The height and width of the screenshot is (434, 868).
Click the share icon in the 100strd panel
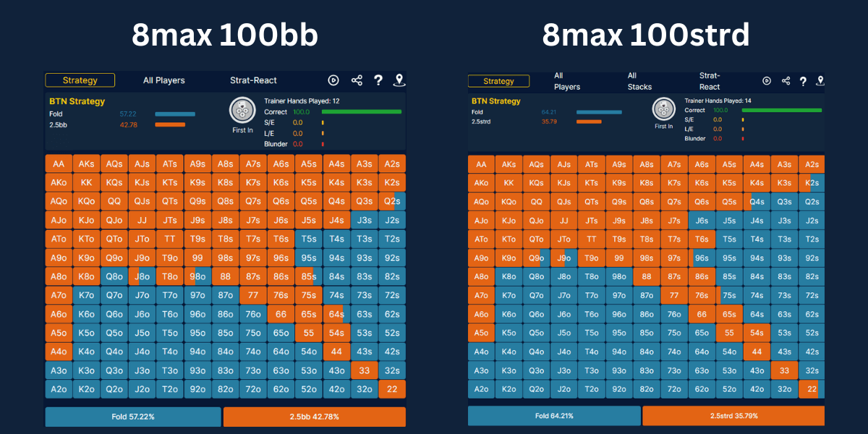(786, 81)
